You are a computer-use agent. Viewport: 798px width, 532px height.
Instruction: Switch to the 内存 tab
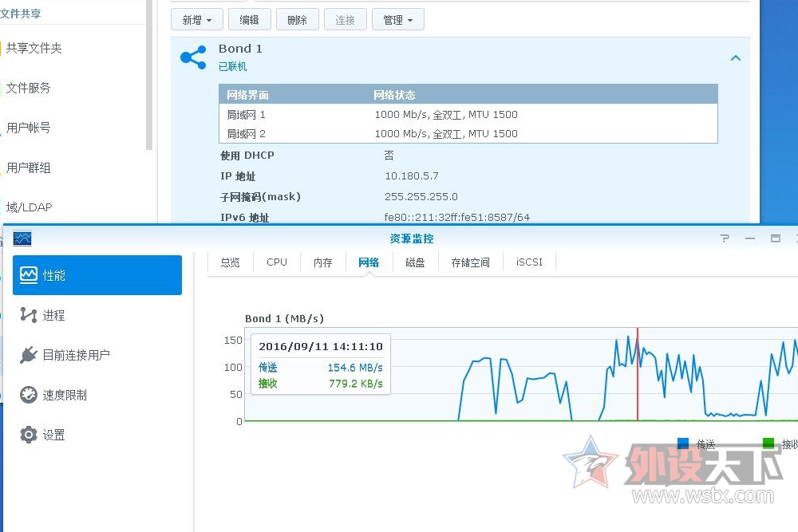pos(322,262)
